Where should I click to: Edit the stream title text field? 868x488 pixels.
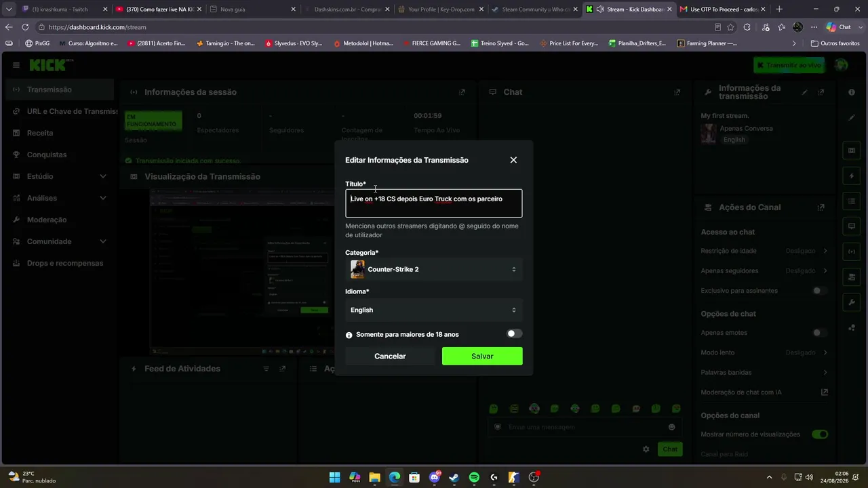[434, 203]
